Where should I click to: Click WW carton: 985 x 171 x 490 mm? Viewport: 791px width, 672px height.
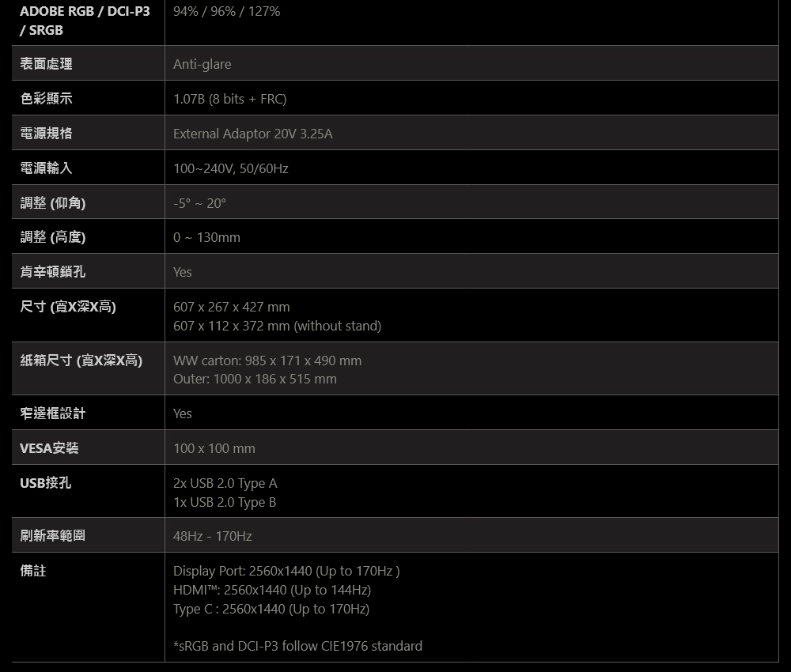[267, 361]
